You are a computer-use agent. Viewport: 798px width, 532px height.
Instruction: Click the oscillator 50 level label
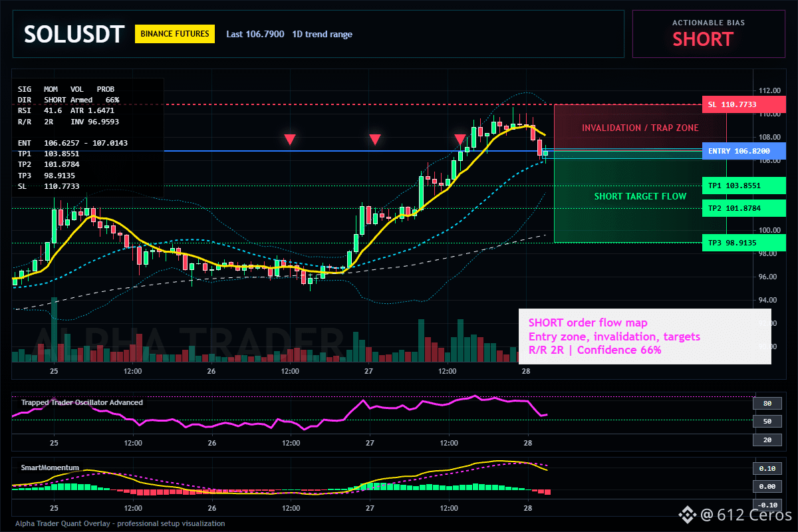click(767, 422)
